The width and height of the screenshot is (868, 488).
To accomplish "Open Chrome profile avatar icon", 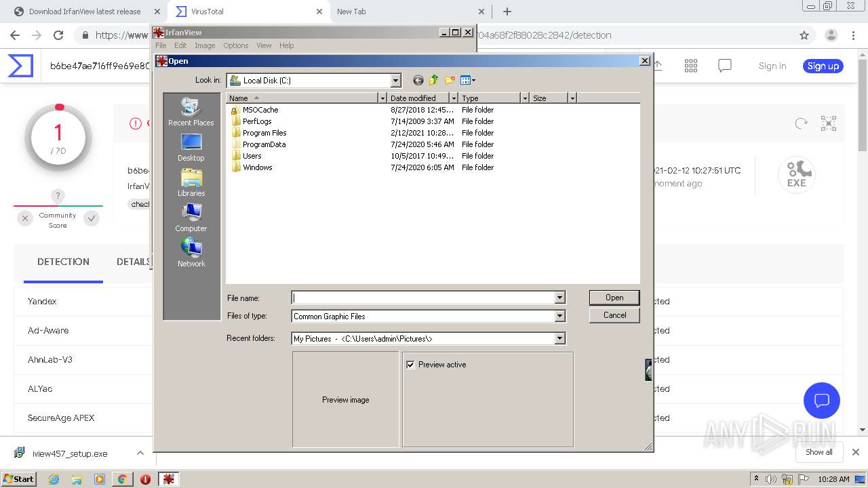I will 831,35.
